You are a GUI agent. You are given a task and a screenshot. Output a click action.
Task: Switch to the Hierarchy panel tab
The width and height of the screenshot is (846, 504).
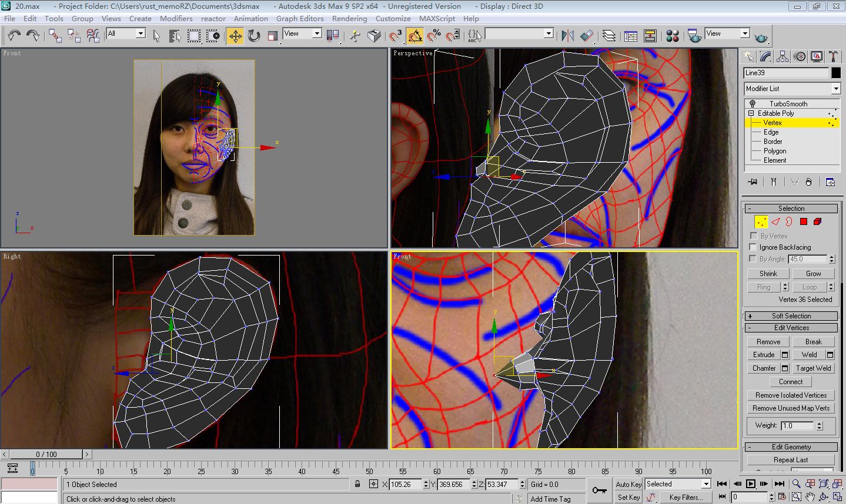coord(783,56)
